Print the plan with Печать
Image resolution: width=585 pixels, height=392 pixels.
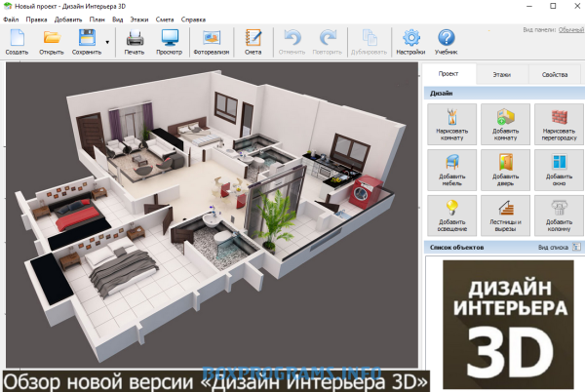[135, 42]
